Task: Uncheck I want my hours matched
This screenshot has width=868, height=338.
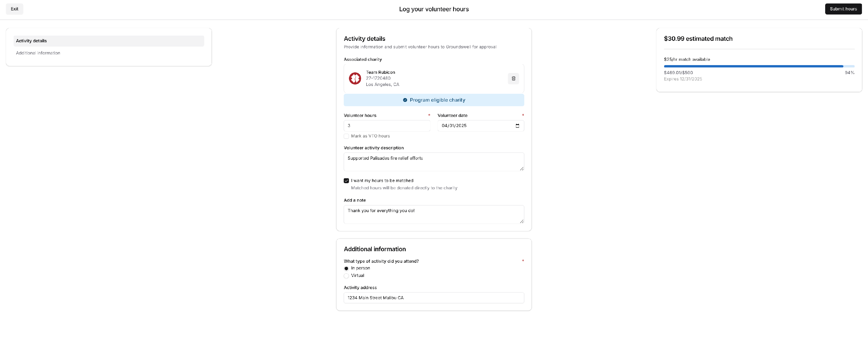Action: click(x=346, y=181)
